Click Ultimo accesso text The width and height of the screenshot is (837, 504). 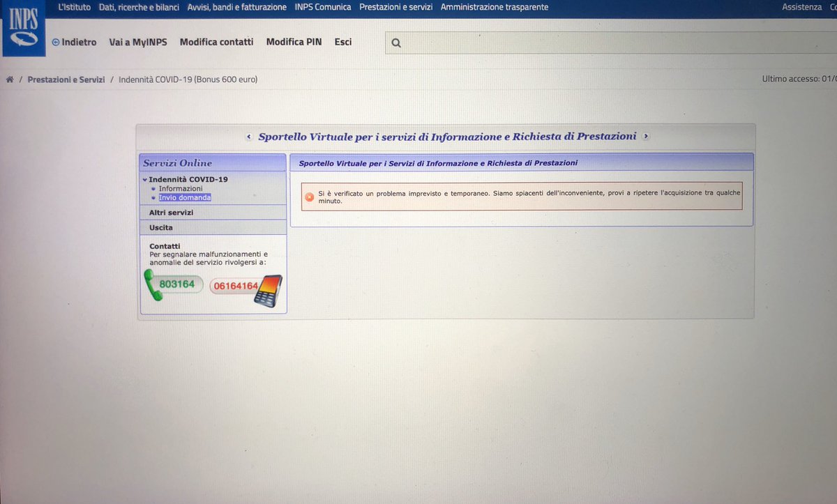[799, 79]
